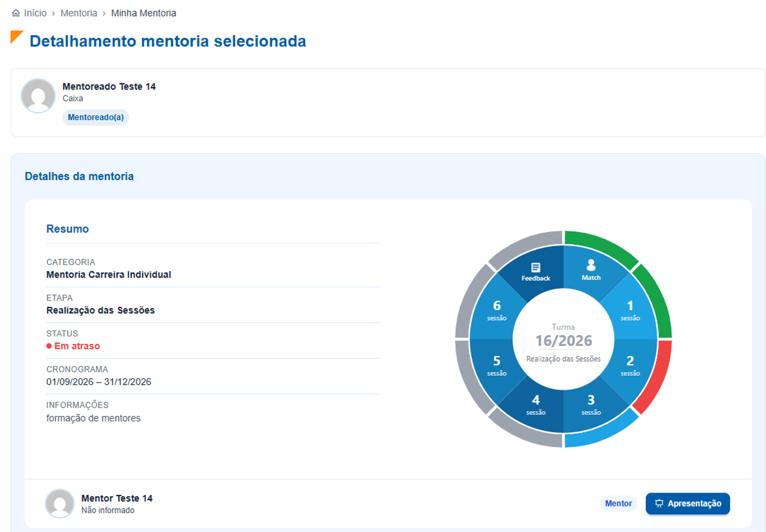The width and height of the screenshot is (766, 532).
Task: Choose session 3 wheel segment
Action: (x=591, y=404)
